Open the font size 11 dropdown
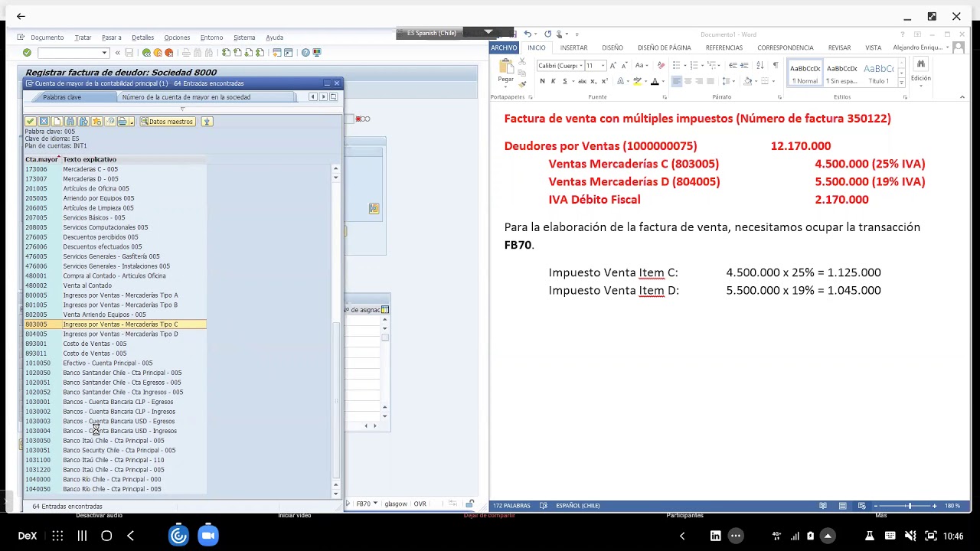 pos(601,66)
